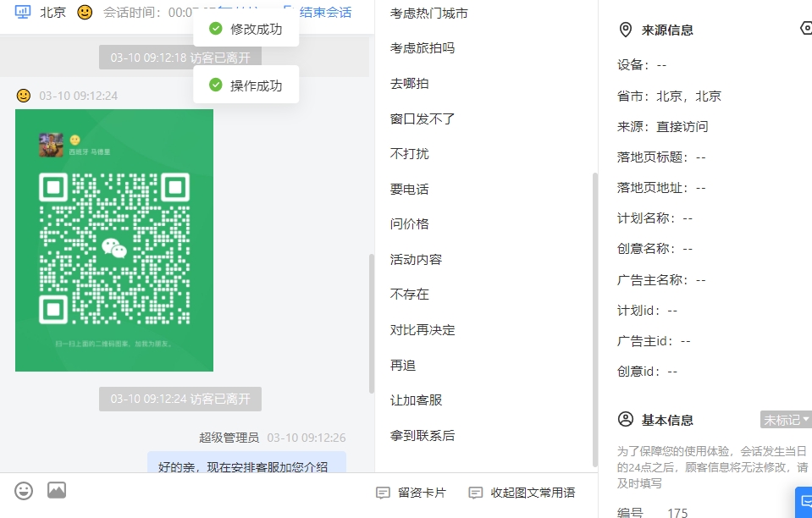Select quick phrase 考虑热门城市

tap(428, 13)
